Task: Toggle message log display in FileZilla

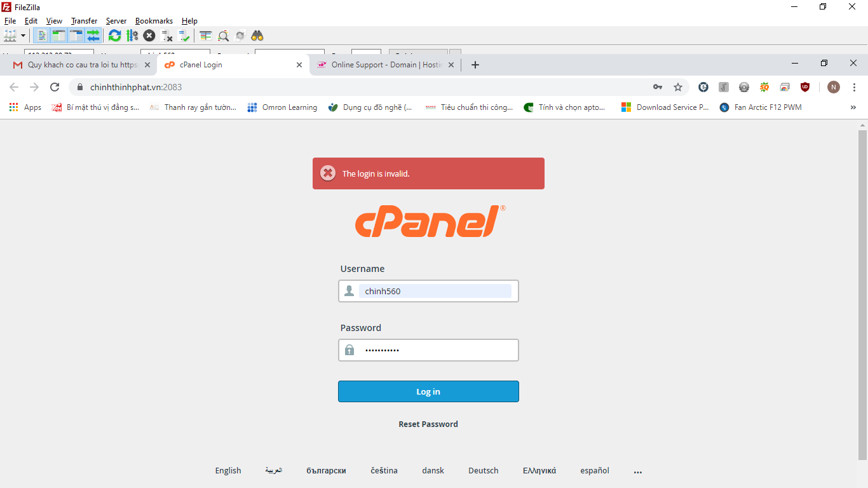Action: click(x=41, y=36)
